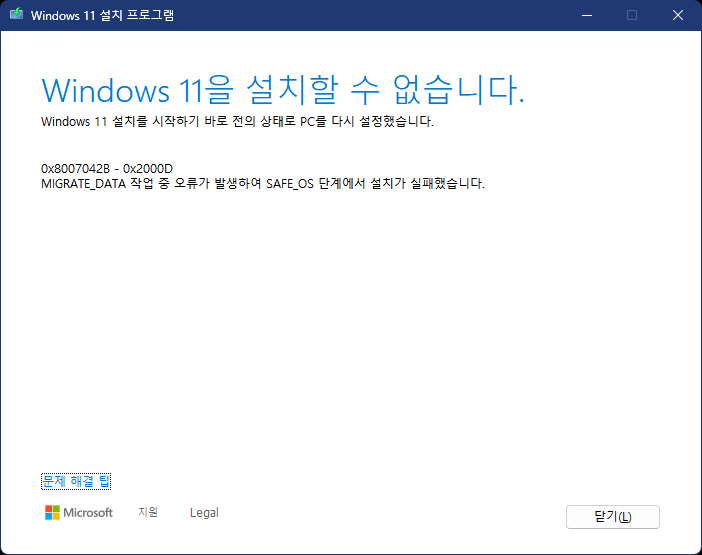Click the MIGRATE_DATA error description line
The width and height of the screenshot is (702, 555).
pyautogui.click(x=263, y=184)
